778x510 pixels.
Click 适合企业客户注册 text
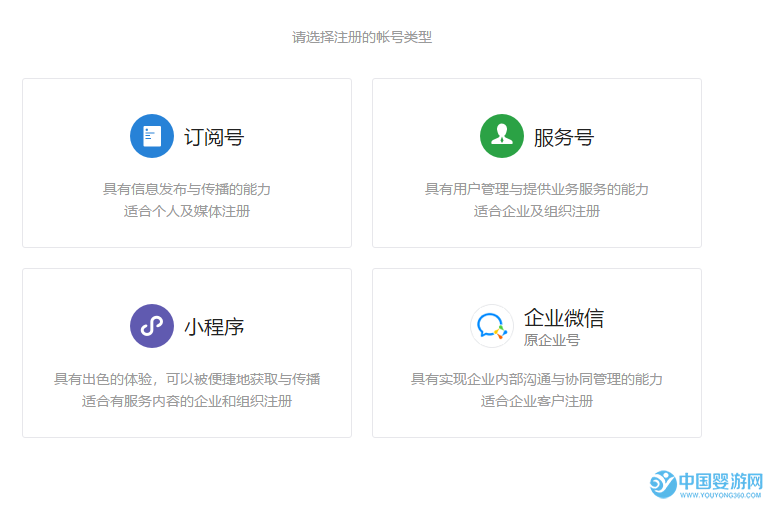[537, 401]
